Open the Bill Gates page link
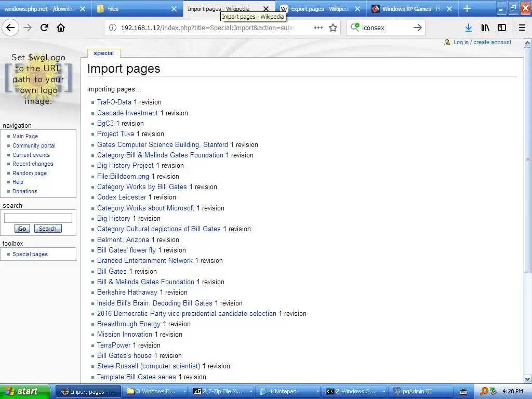The image size is (532, 399). [112, 271]
